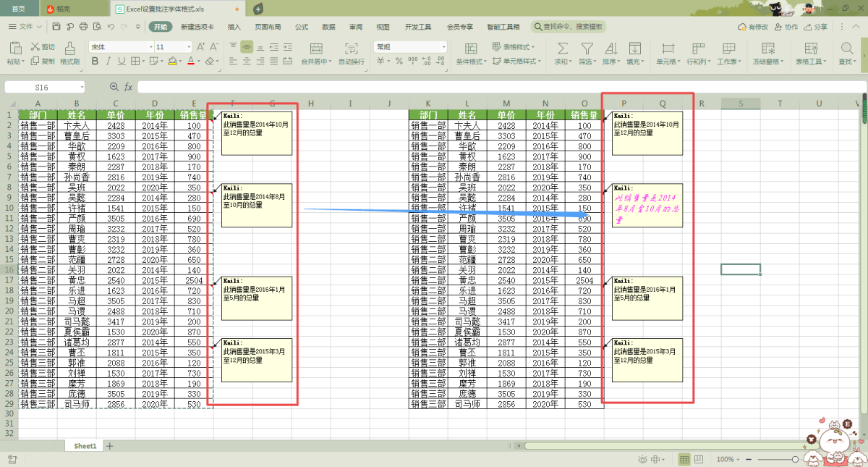Click the zoom slider in status bar
Viewport: 868px width, 467px height.
tap(794, 460)
